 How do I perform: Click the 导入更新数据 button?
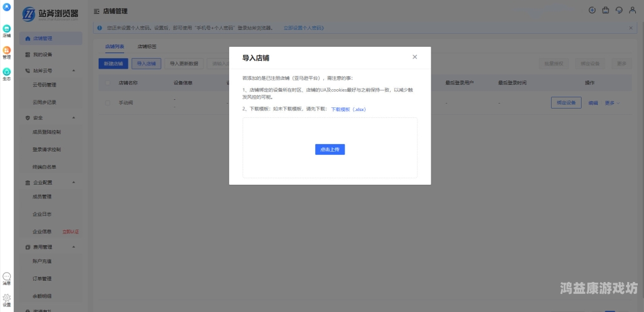click(184, 64)
